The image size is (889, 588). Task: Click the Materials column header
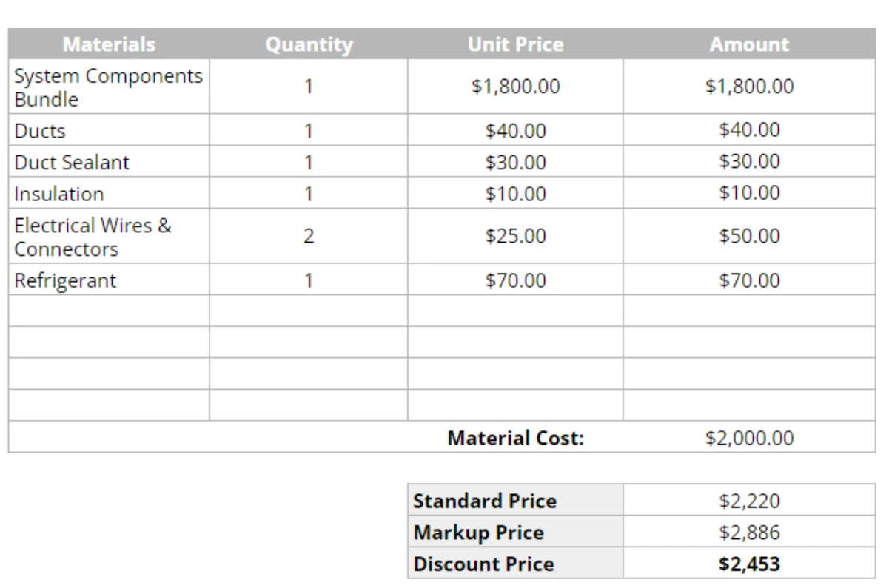[109, 44]
